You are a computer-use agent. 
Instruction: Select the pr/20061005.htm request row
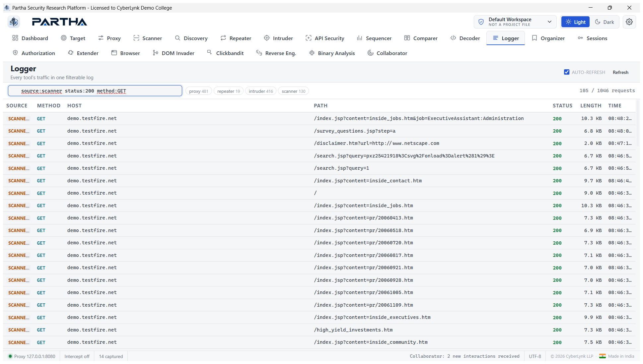coord(320,293)
